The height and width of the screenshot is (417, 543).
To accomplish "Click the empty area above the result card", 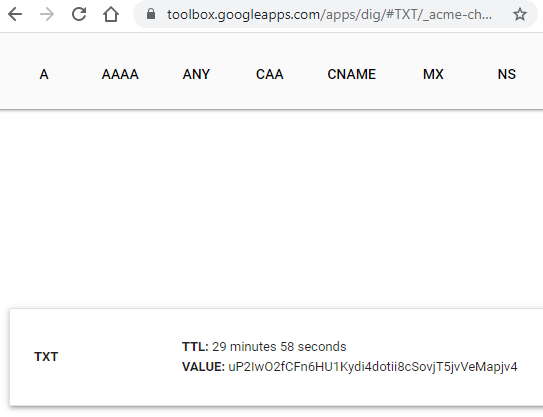I will tap(272, 209).
